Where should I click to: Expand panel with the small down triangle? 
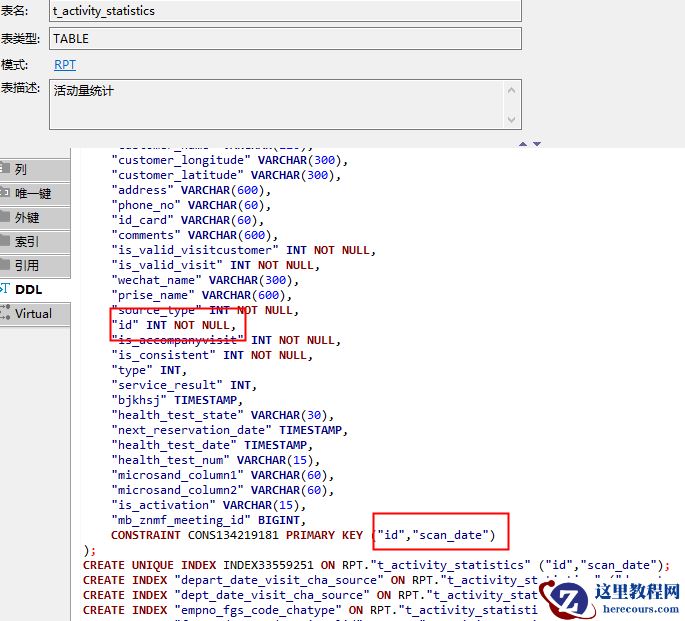pyautogui.click(x=537, y=144)
